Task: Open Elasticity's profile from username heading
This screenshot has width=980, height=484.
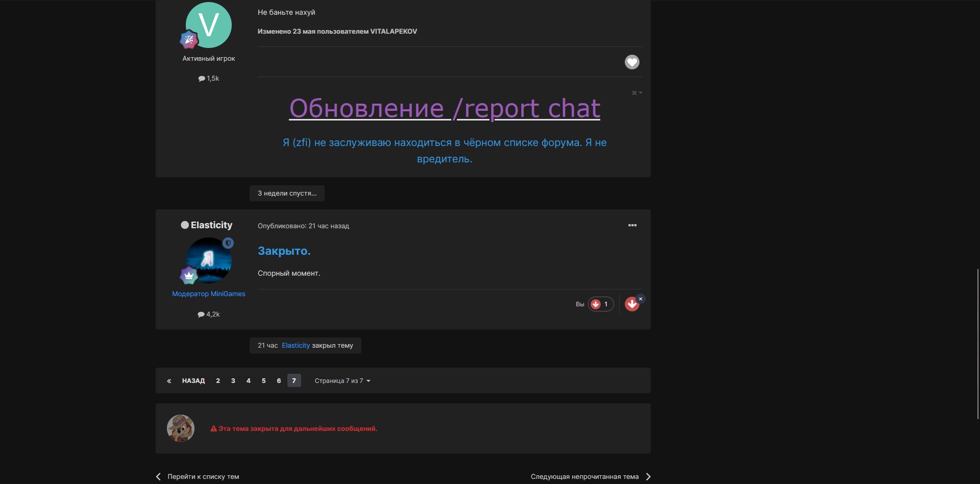Action: pos(211,225)
